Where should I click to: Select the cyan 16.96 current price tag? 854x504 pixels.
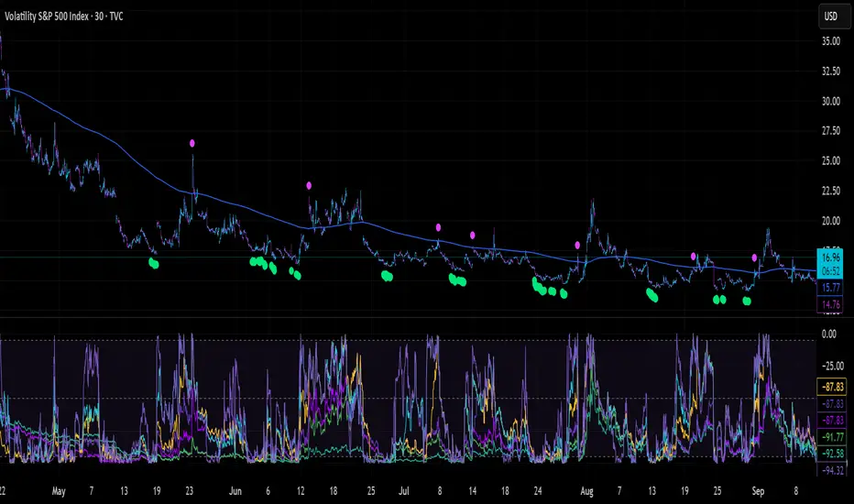(831, 258)
